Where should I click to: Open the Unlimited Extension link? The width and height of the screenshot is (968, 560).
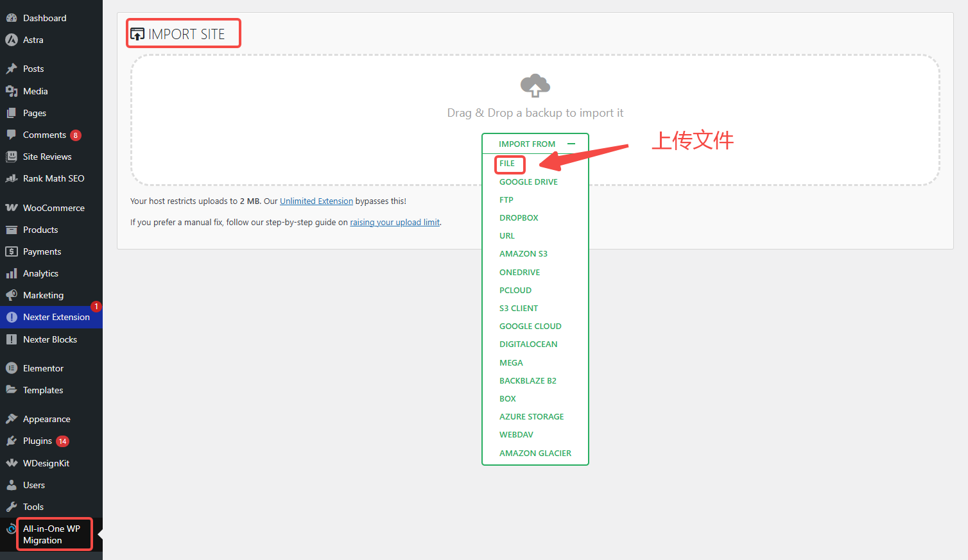tap(316, 201)
